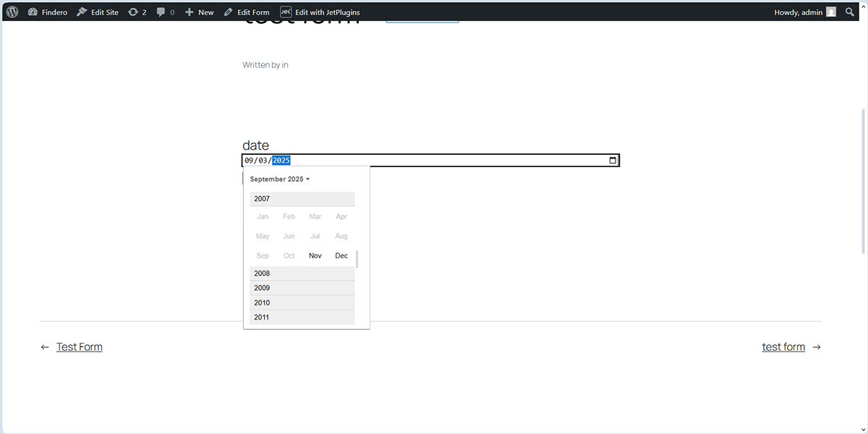Open the Howdy, admin account menu
Viewport: 868px width, 434px height.
pyautogui.click(x=805, y=12)
